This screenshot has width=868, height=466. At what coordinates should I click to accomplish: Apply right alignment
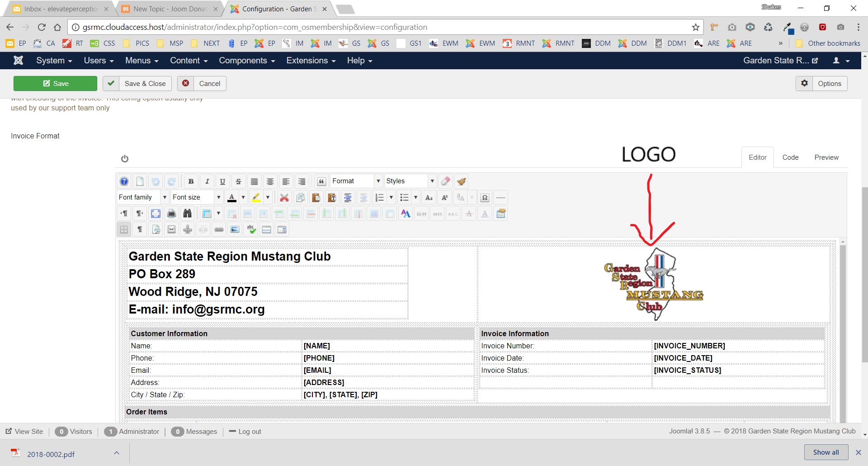pyautogui.click(x=302, y=181)
